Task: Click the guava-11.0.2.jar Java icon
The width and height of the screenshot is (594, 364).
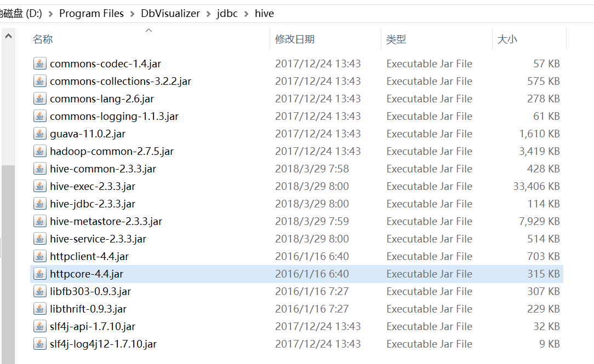Action: pyautogui.click(x=40, y=134)
